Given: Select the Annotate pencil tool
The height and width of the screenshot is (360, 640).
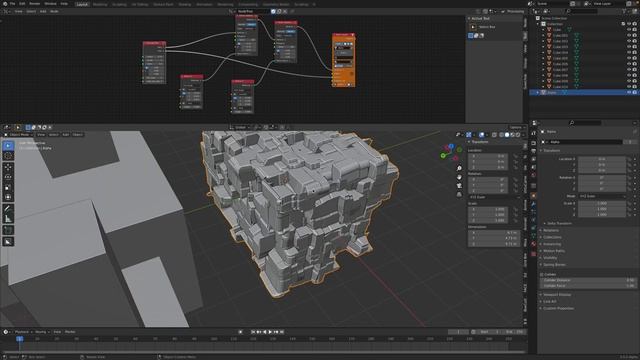Looking at the screenshot, I should [8, 209].
